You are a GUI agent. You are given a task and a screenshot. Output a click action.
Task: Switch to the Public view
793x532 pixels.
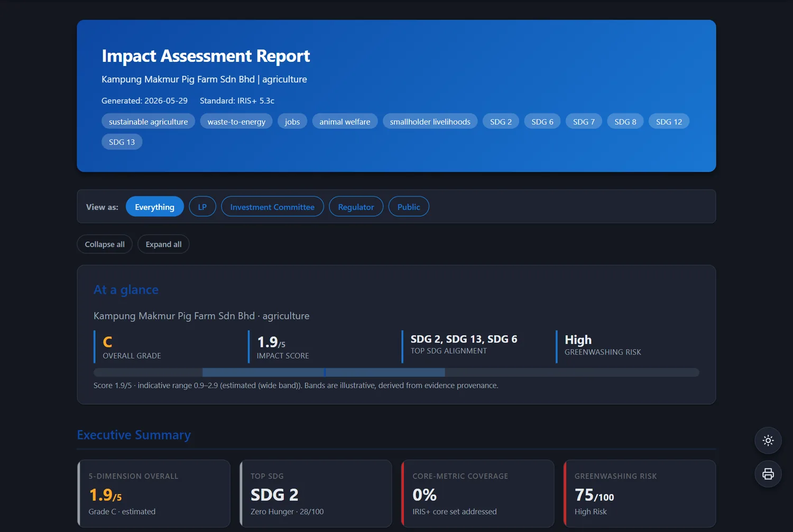tap(409, 207)
